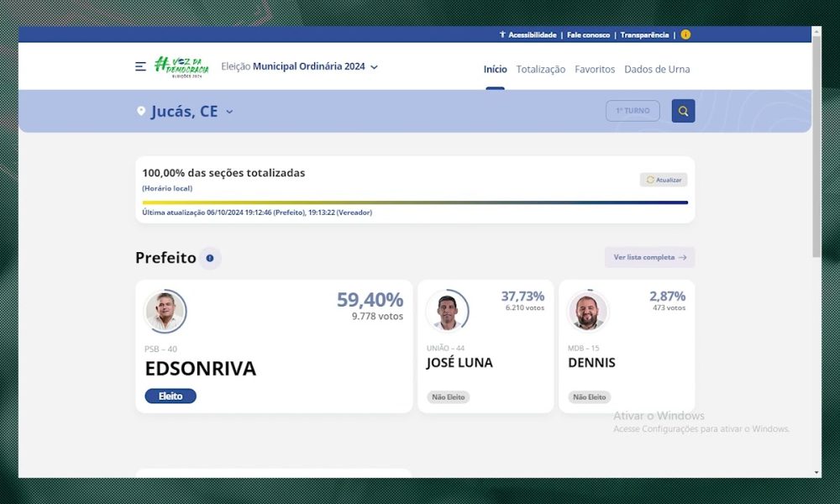Screen dimensions: 840x504
Task: Click the location pin icon near Jucás
Action: pyautogui.click(x=141, y=111)
